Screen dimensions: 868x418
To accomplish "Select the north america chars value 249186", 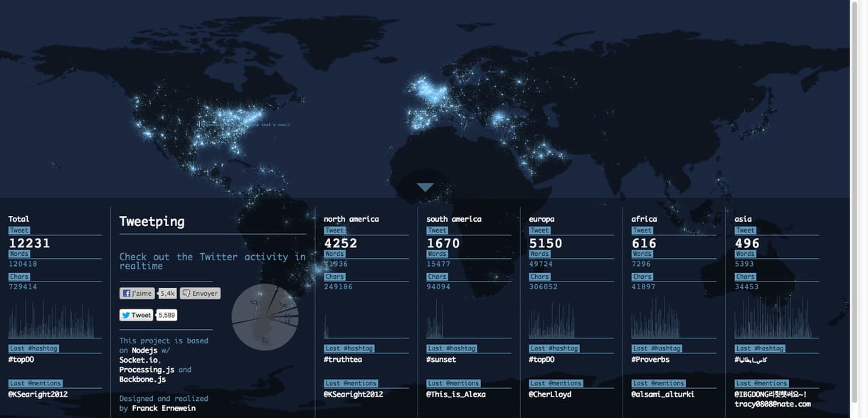I will pos(339,286).
